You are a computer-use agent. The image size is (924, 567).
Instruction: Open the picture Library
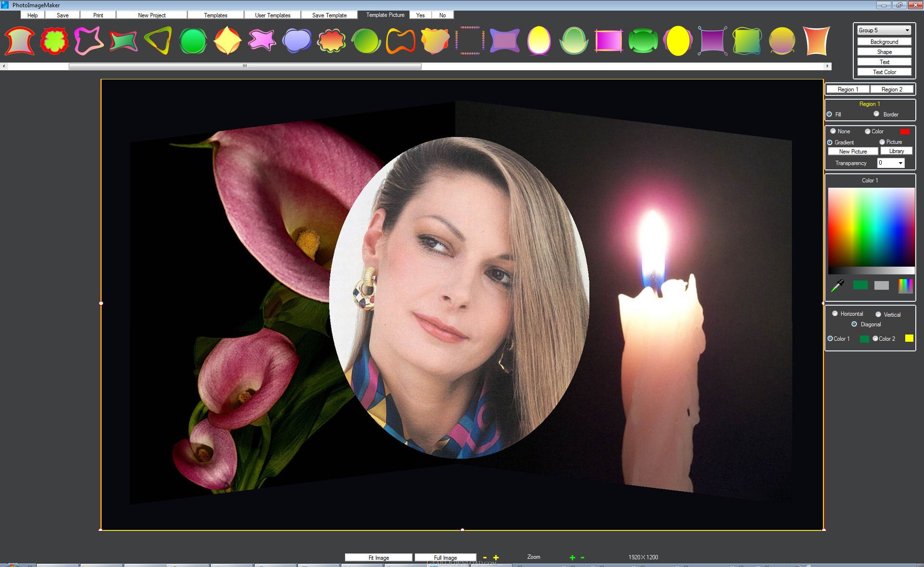pos(896,151)
